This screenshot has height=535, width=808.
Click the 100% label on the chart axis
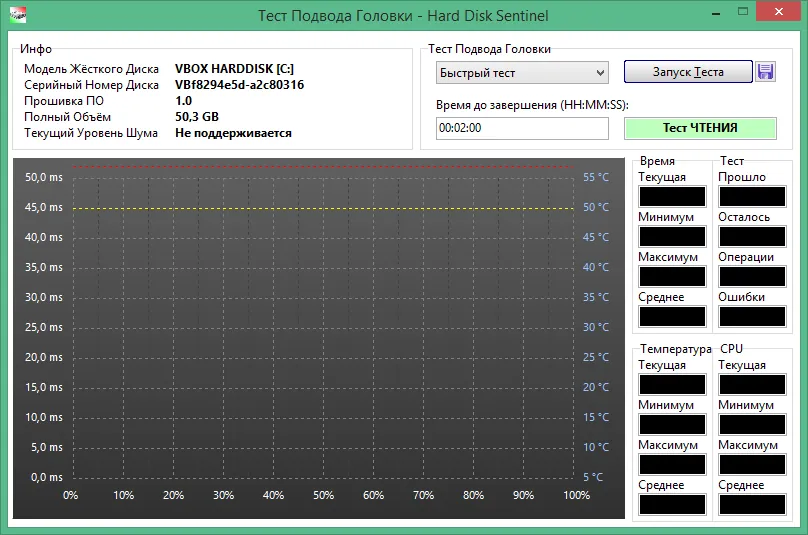tap(576, 495)
